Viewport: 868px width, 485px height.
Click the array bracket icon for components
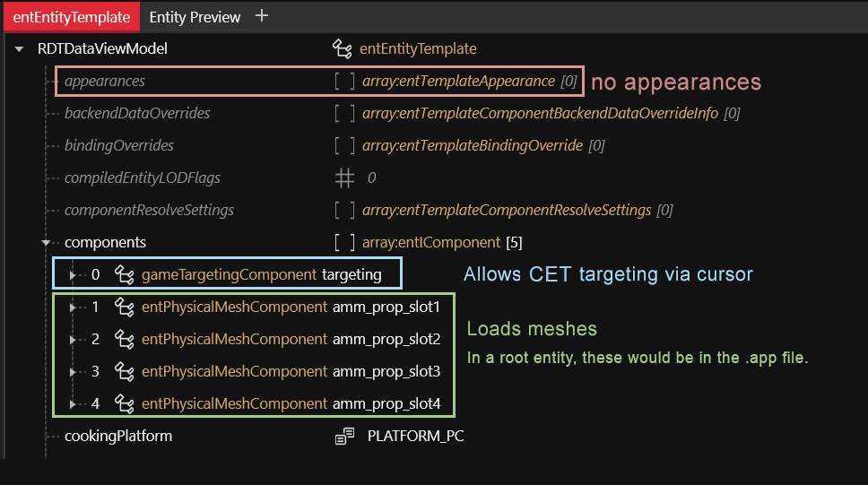343,242
